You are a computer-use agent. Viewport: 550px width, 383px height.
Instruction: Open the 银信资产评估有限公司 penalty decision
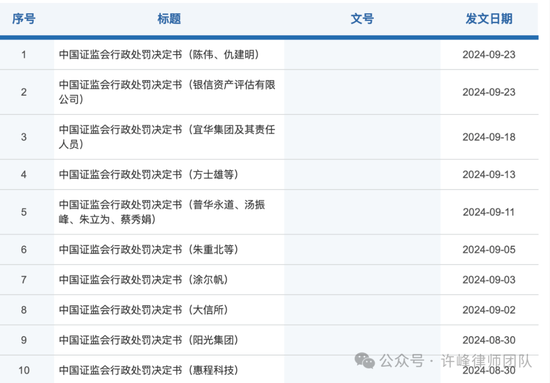point(167,92)
